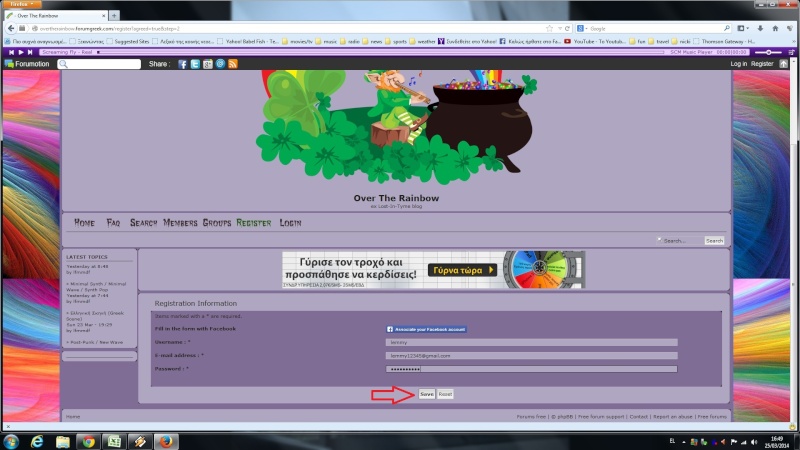
Task: Seek in the music player progress bar
Action: (380, 52)
